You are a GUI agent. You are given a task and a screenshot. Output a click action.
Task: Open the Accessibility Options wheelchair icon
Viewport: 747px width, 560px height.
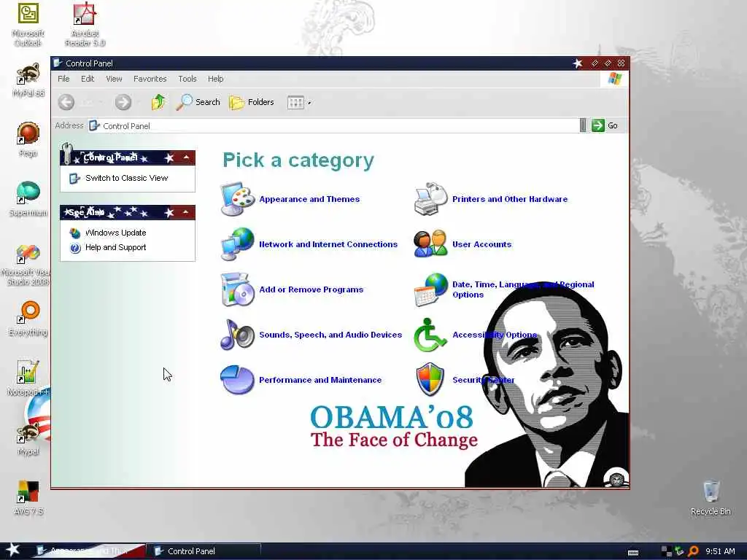click(430, 334)
